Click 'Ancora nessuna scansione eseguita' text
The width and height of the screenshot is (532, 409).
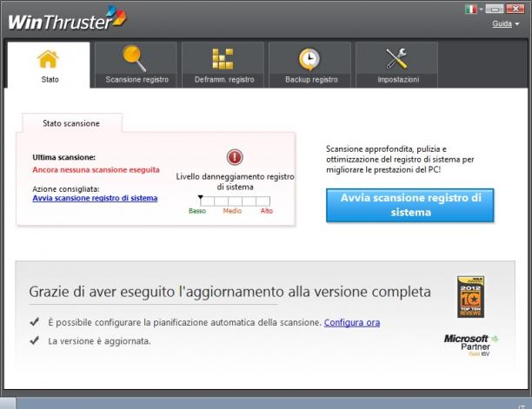click(96, 170)
